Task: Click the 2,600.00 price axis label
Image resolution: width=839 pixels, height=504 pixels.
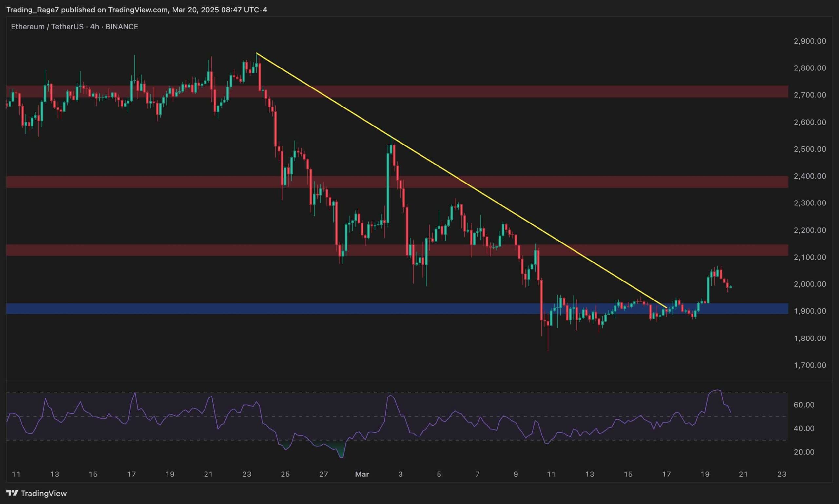Action: (810, 122)
